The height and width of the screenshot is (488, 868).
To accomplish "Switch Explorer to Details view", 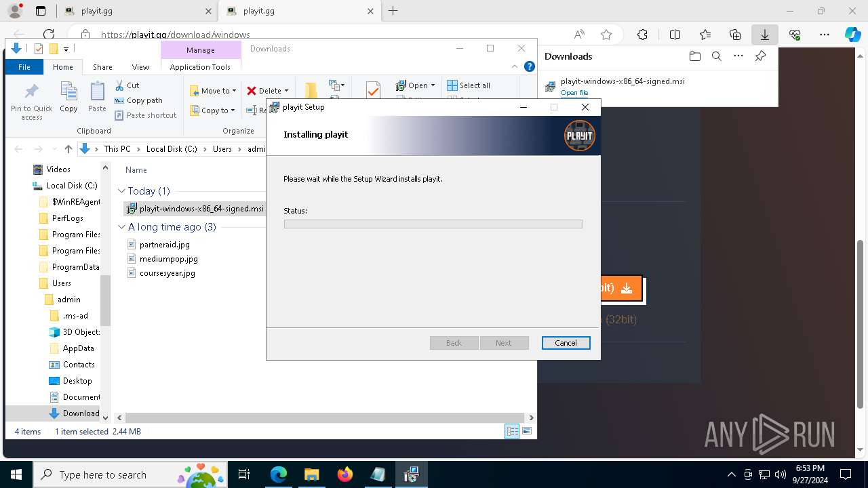I will (512, 431).
